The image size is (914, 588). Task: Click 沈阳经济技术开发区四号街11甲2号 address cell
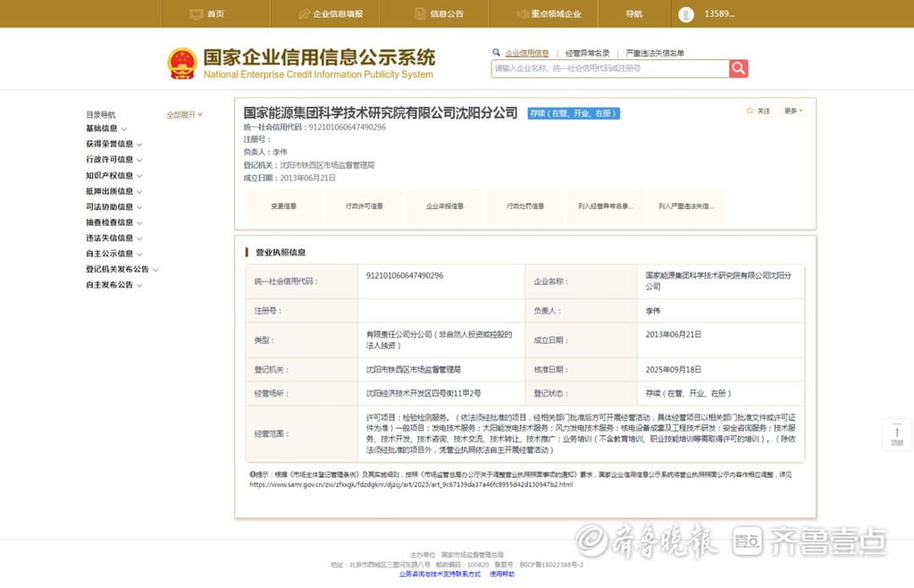[424, 394]
